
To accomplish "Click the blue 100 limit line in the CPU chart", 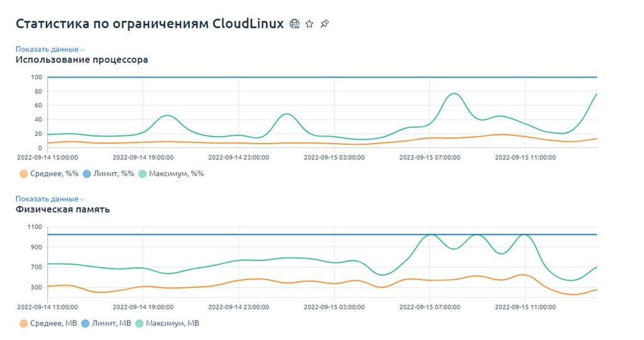I will 322,77.
